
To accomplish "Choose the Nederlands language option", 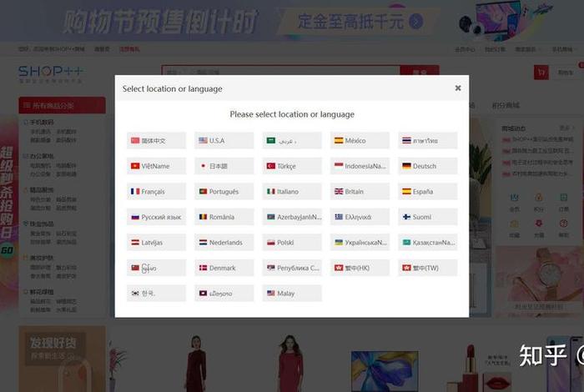I will click(x=224, y=243).
